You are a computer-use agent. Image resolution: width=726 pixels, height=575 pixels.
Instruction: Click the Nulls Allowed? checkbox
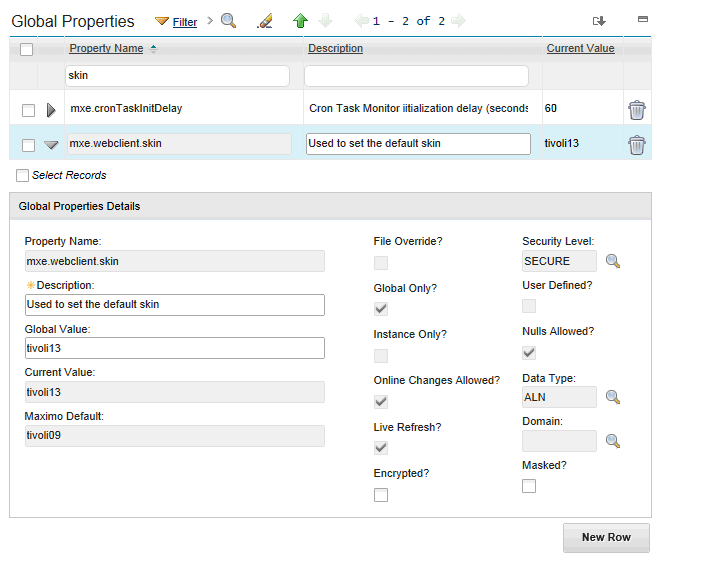coord(529,353)
